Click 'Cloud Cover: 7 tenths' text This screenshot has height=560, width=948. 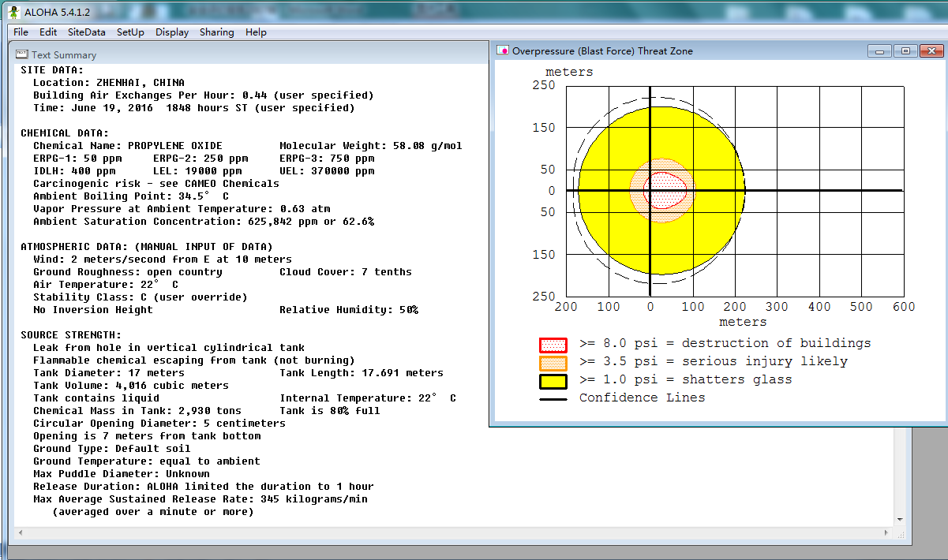coord(346,271)
